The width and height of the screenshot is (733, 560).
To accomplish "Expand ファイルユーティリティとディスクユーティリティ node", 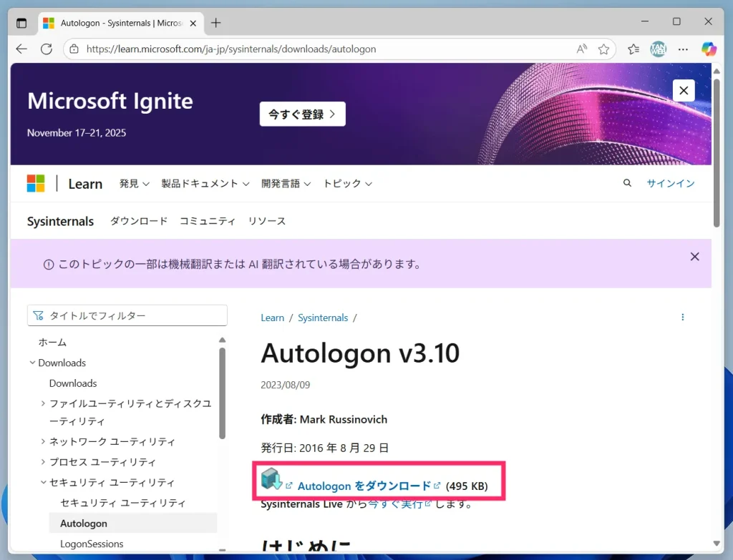I will pyautogui.click(x=43, y=403).
